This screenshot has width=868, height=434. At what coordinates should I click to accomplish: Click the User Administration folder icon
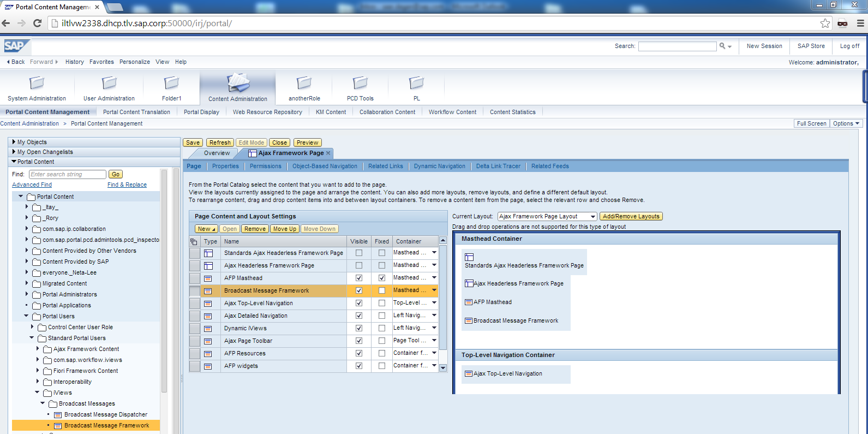(x=109, y=83)
